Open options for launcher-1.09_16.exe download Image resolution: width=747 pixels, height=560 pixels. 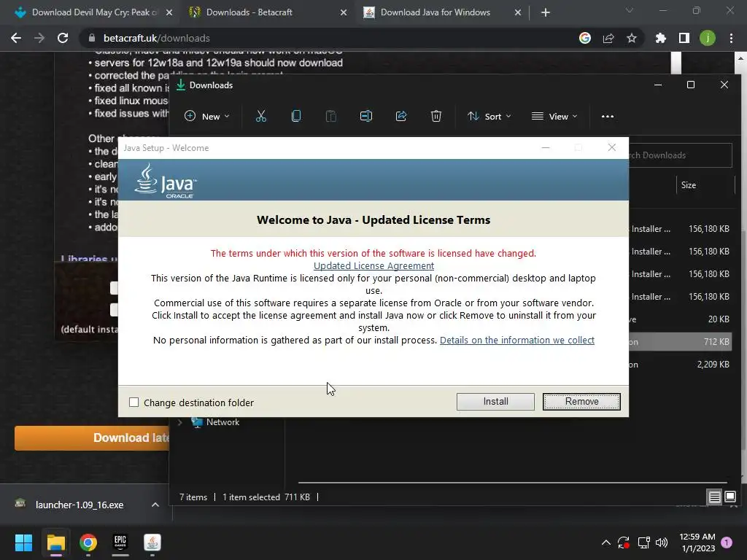[155, 505]
